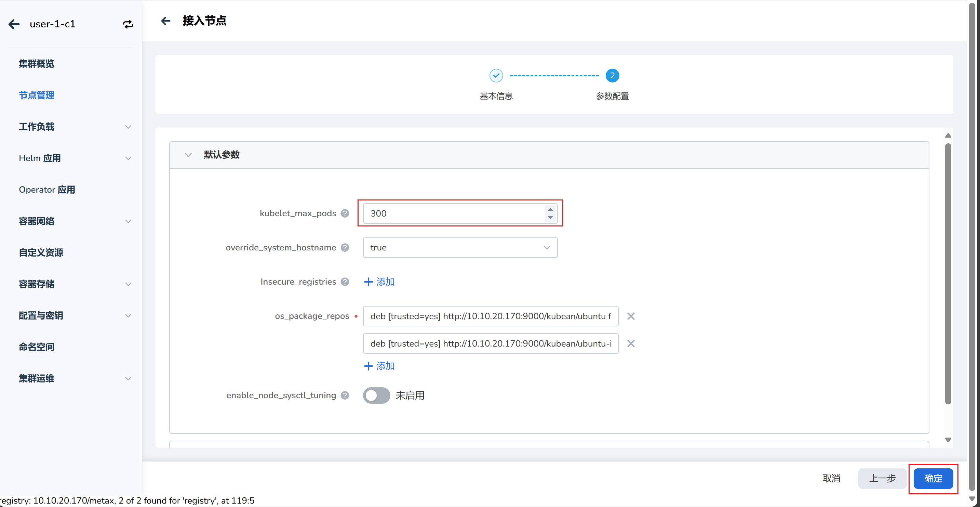This screenshot has height=507, width=980.
Task: Add an Insecure_registries entry via 添加
Action: [379, 282]
